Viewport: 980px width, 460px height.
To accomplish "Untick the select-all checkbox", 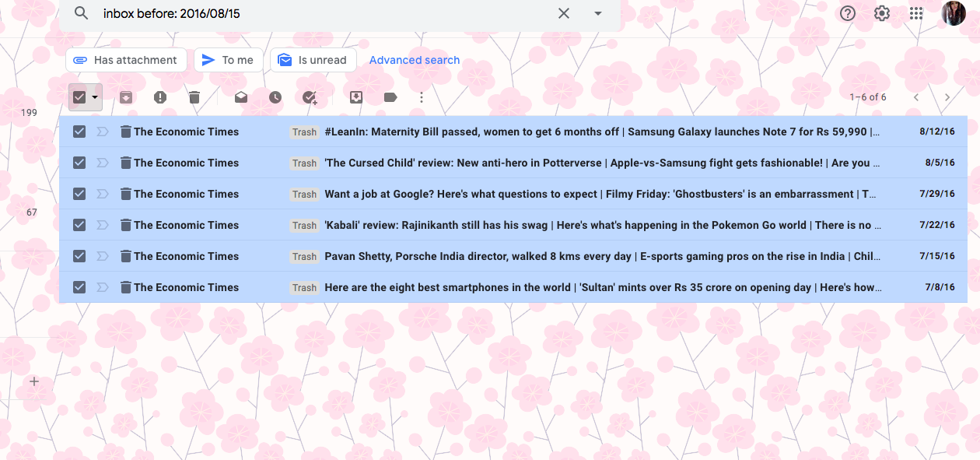I will click(x=79, y=97).
